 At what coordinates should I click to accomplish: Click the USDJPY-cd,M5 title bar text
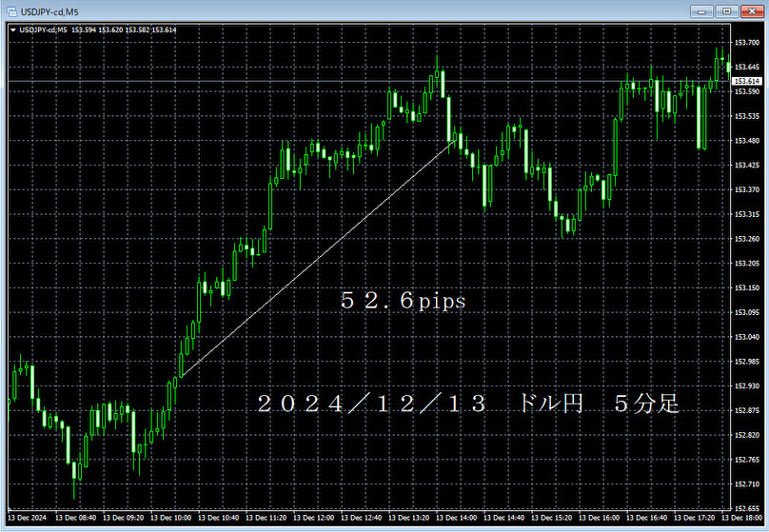coord(49,11)
